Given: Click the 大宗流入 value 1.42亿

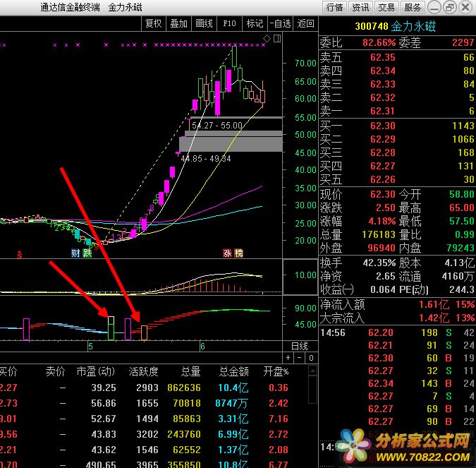Looking at the screenshot, I should [x=434, y=318].
